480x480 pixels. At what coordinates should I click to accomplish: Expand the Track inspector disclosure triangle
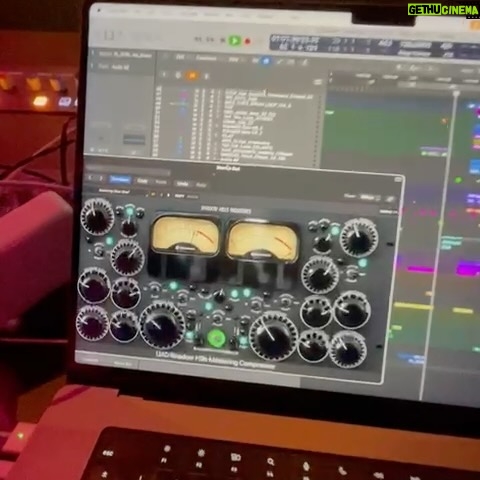[93, 66]
